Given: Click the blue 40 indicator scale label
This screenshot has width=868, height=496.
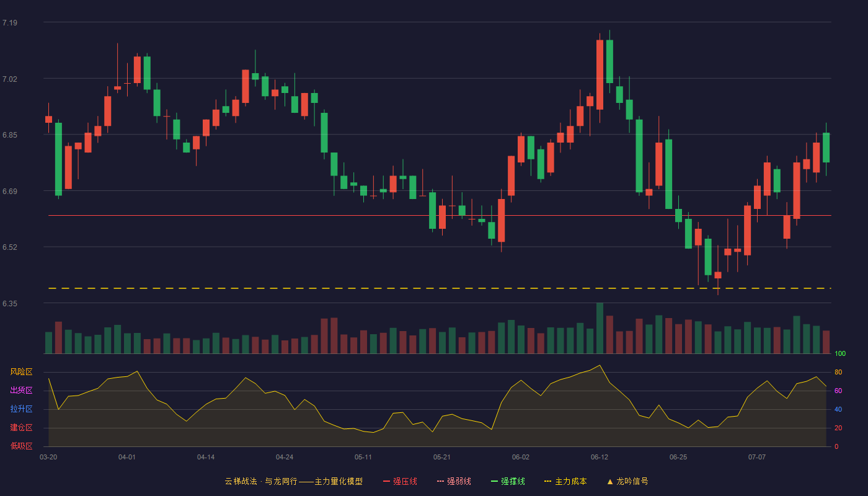Looking at the screenshot, I should tap(838, 409).
